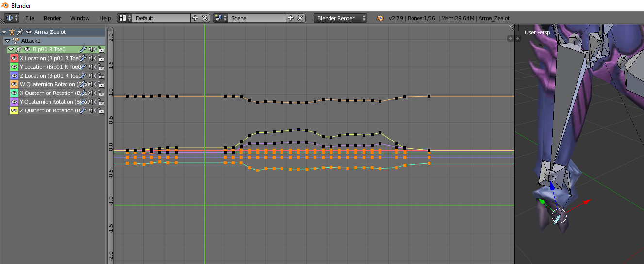Hide the Y Location curve
This screenshot has height=264, width=644.
click(x=14, y=67)
